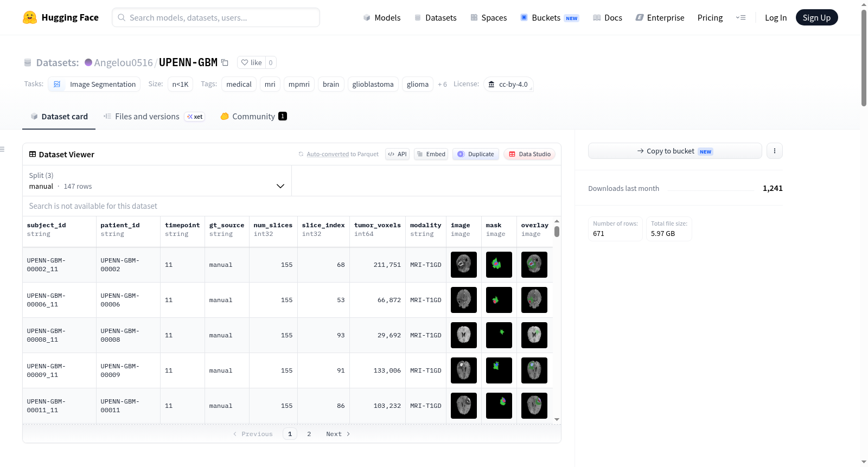Click the Log In link
Screen dimensions: 868x467
click(x=776, y=17)
